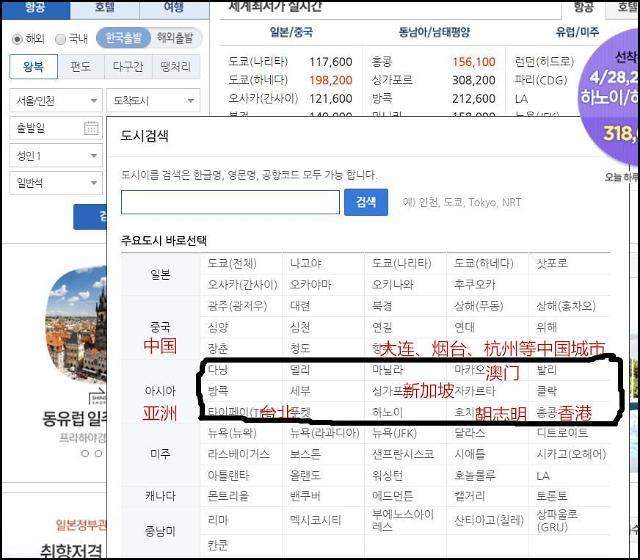640x560 pixels.
Task: Select the 동남아/남태평양 region heading
Action: 434,32
